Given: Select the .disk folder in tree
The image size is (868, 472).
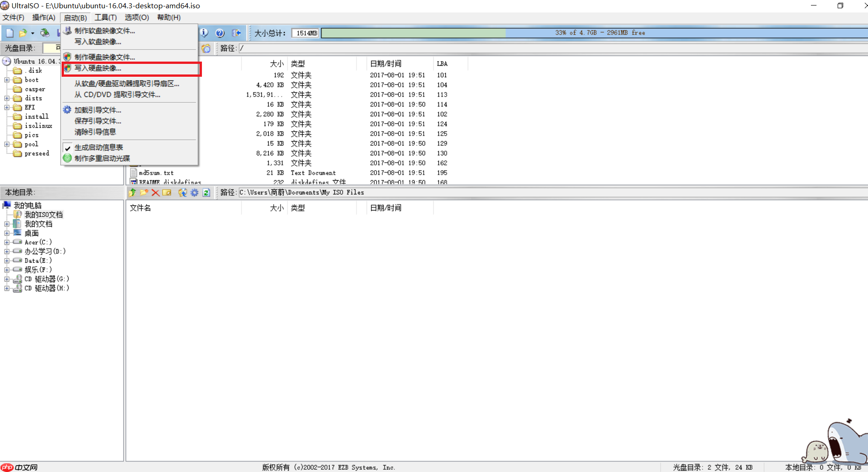Looking at the screenshot, I should (34, 71).
